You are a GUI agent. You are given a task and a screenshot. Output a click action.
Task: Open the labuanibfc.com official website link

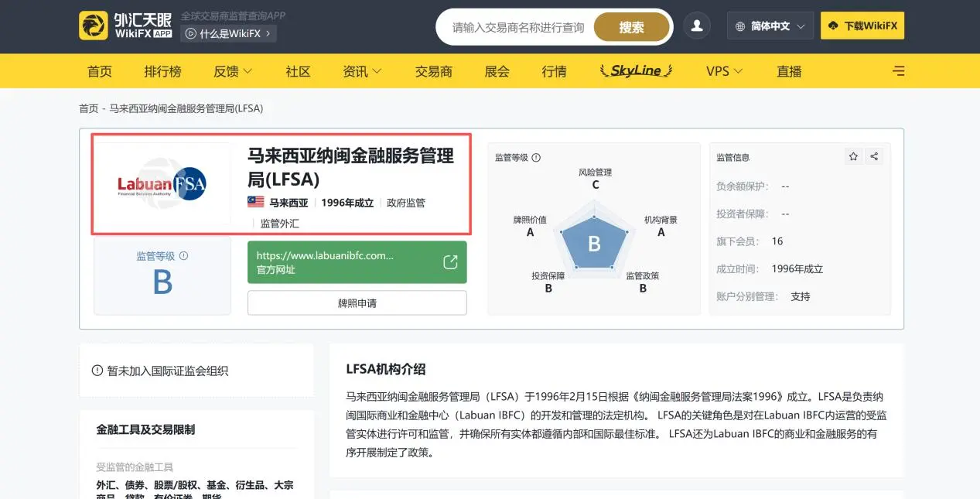[x=357, y=262]
